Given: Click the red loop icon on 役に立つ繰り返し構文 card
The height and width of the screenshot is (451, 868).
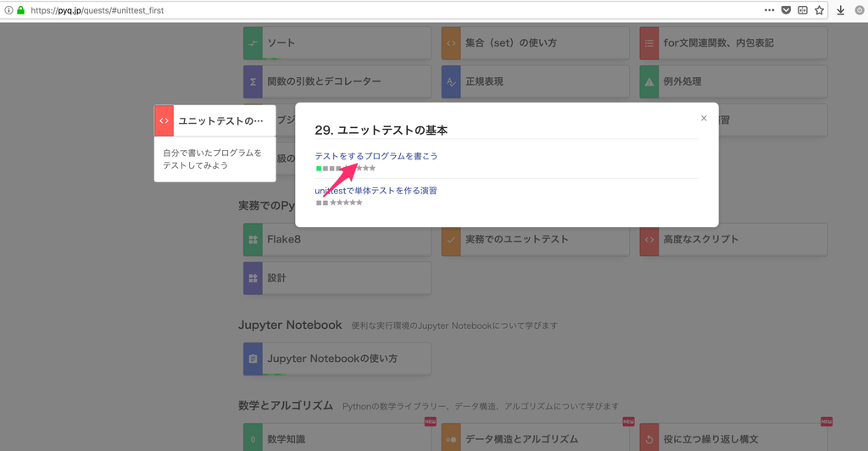Looking at the screenshot, I should [649, 438].
